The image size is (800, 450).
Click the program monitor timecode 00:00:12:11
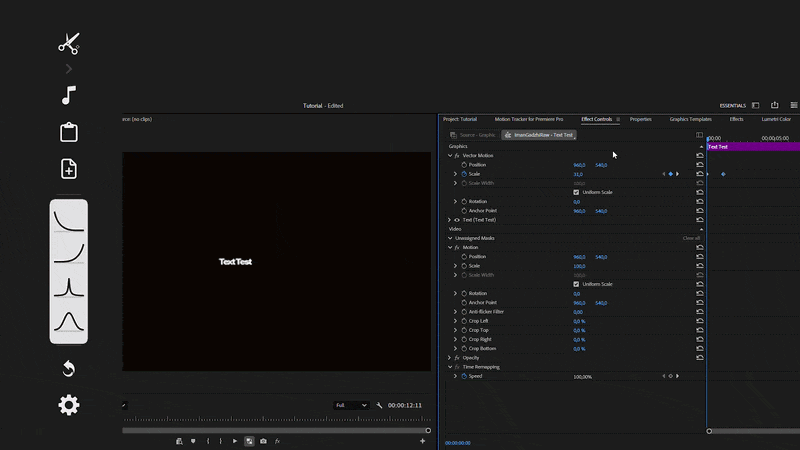(x=405, y=405)
